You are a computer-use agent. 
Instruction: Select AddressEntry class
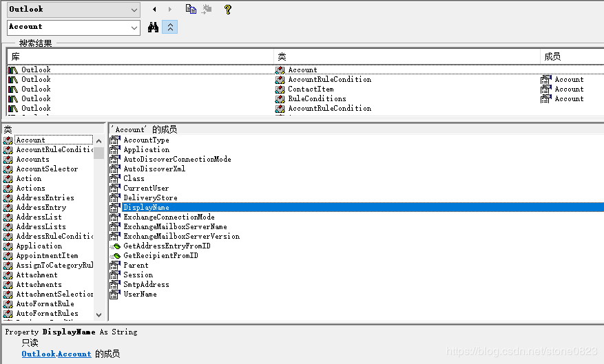(41, 207)
